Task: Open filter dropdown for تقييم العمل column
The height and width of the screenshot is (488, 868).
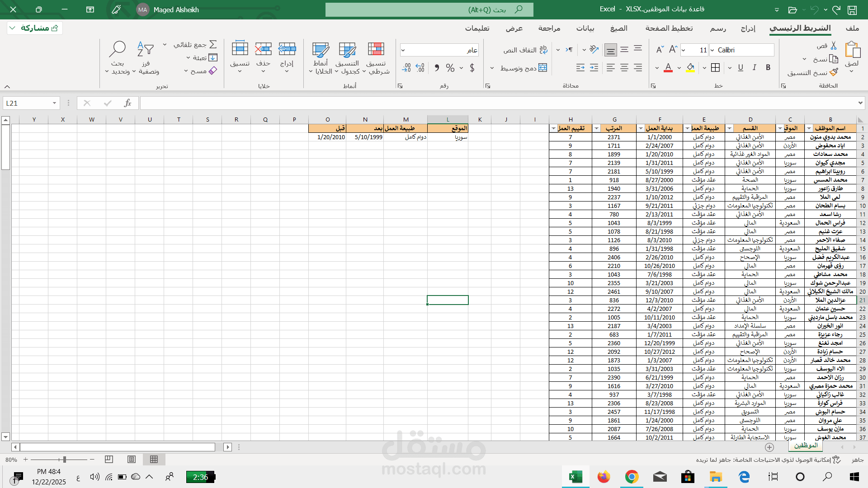Action: pos(553,128)
